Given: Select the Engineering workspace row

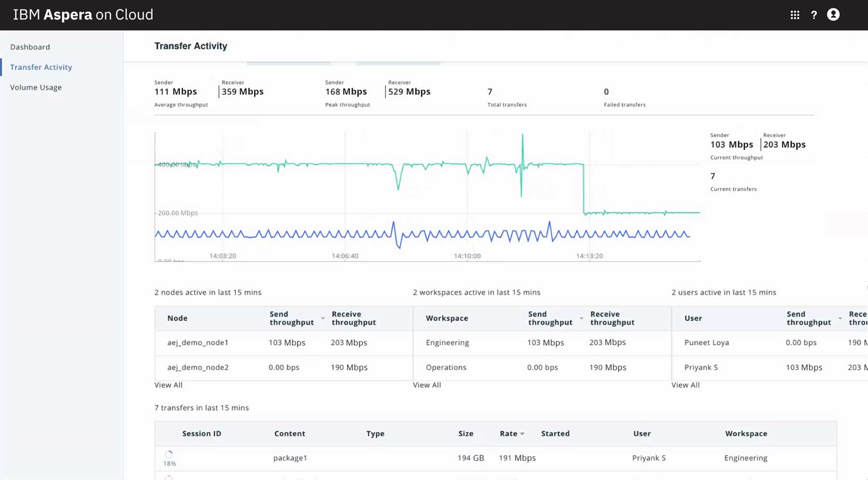Looking at the screenshot, I should pos(447,343).
